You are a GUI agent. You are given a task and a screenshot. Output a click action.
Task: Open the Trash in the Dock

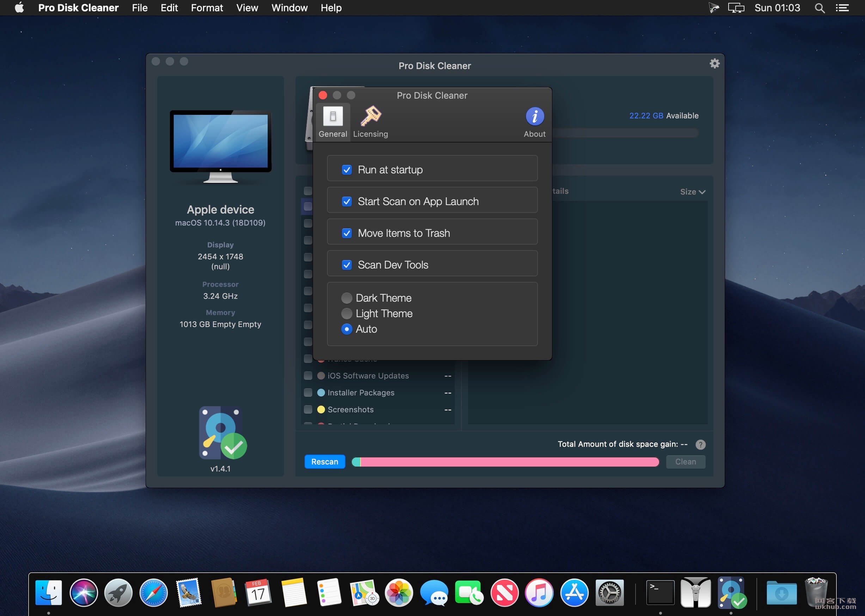(x=816, y=592)
